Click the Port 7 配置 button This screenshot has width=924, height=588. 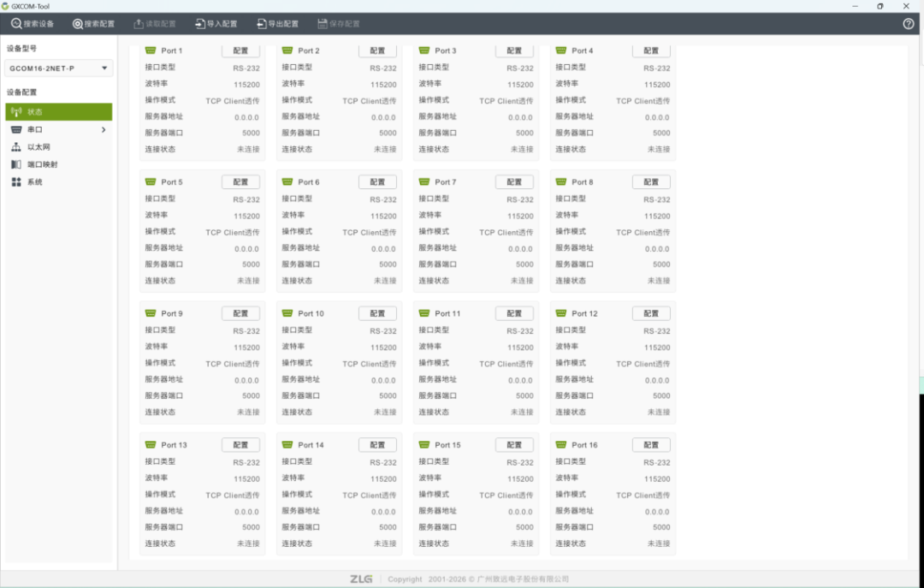point(514,181)
